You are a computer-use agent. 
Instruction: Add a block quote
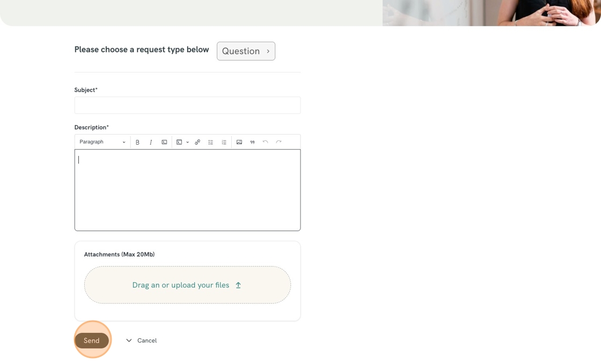point(252,142)
